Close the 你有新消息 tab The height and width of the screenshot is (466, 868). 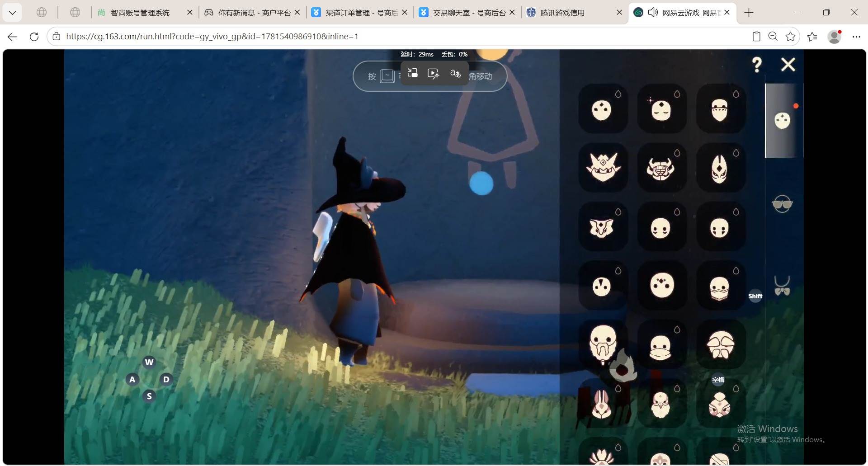point(297,13)
